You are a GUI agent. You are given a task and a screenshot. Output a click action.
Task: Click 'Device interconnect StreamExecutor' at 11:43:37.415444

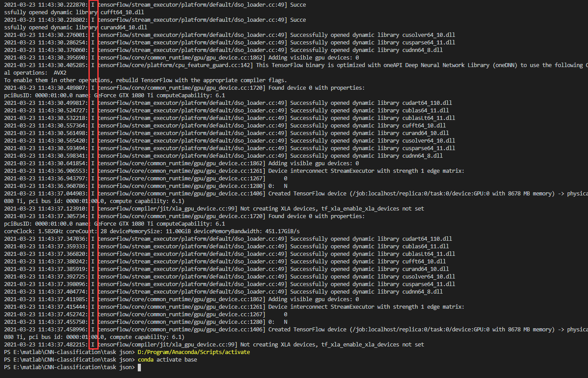tap(321, 307)
